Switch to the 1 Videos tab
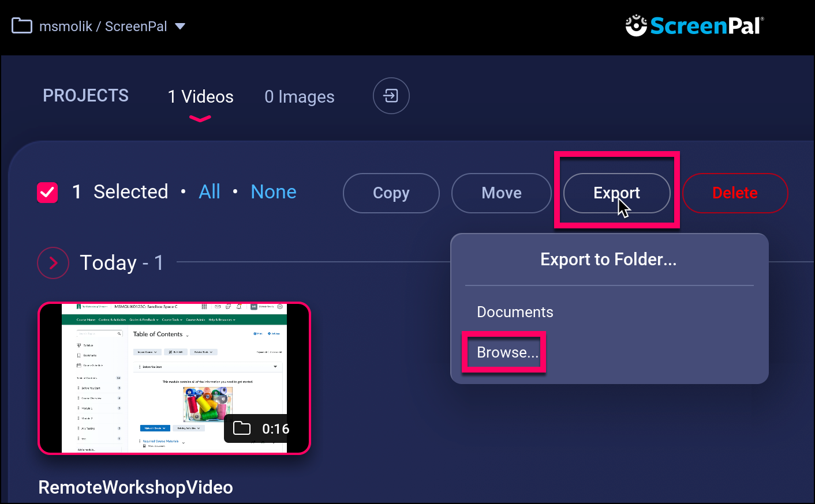815x504 pixels. (x=200, y=97)
